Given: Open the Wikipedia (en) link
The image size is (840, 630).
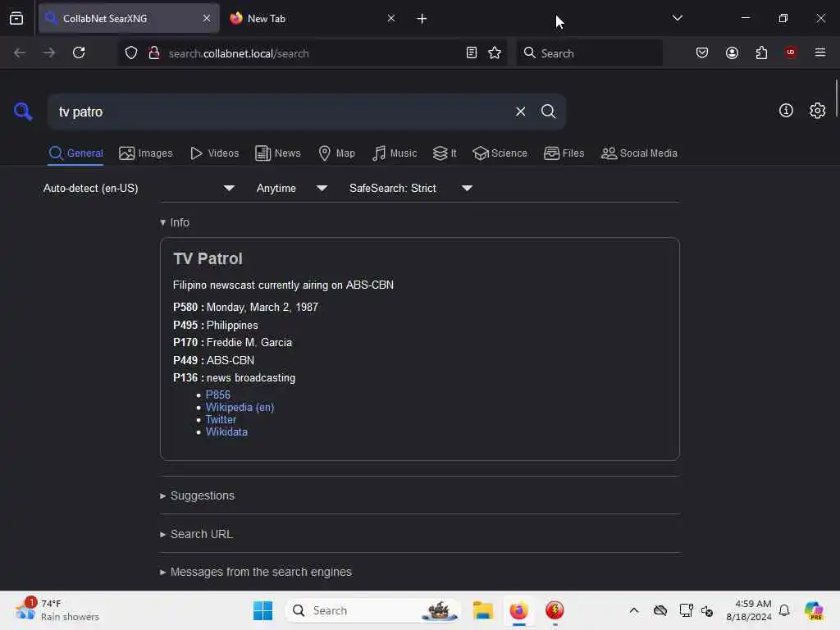Looking at the screenshot, I should click(x=240, y=407).
